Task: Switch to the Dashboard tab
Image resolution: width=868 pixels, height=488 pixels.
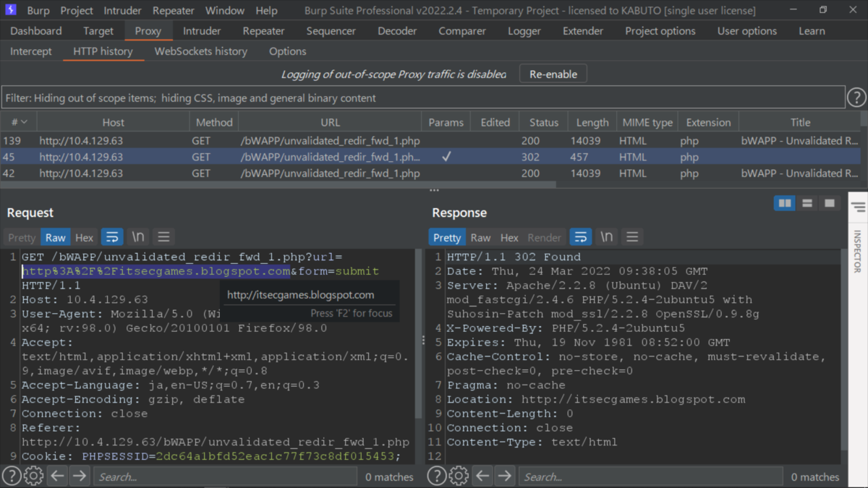Action: pyautogui.click(x=36, y=31)
